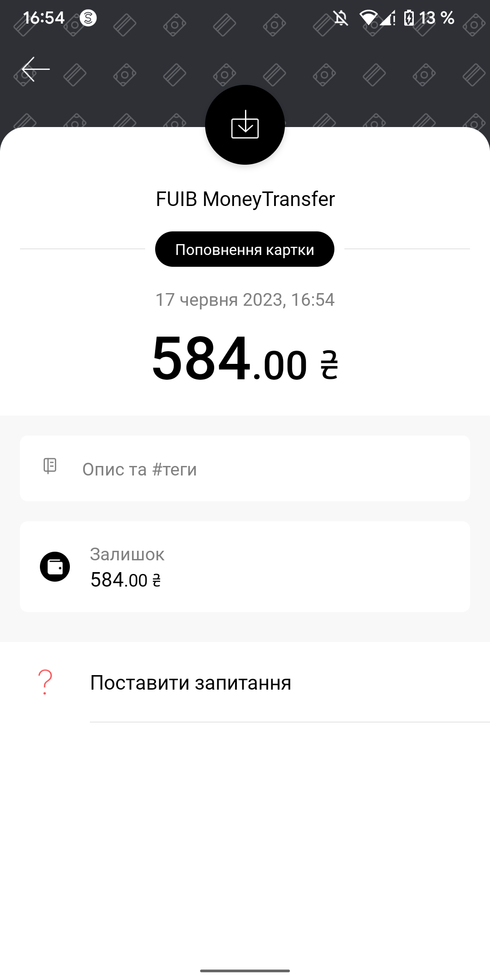Image resolution: width=490 pixels, height=980 pixels.
Task: Tap the 13 % battery percentage text
Action: click(436, 18)
